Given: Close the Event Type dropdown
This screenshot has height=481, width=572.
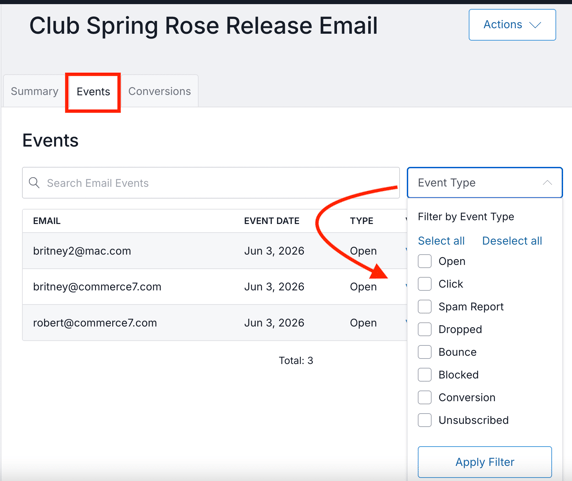Looking at the screenshot, I should [x=484, y=183].
